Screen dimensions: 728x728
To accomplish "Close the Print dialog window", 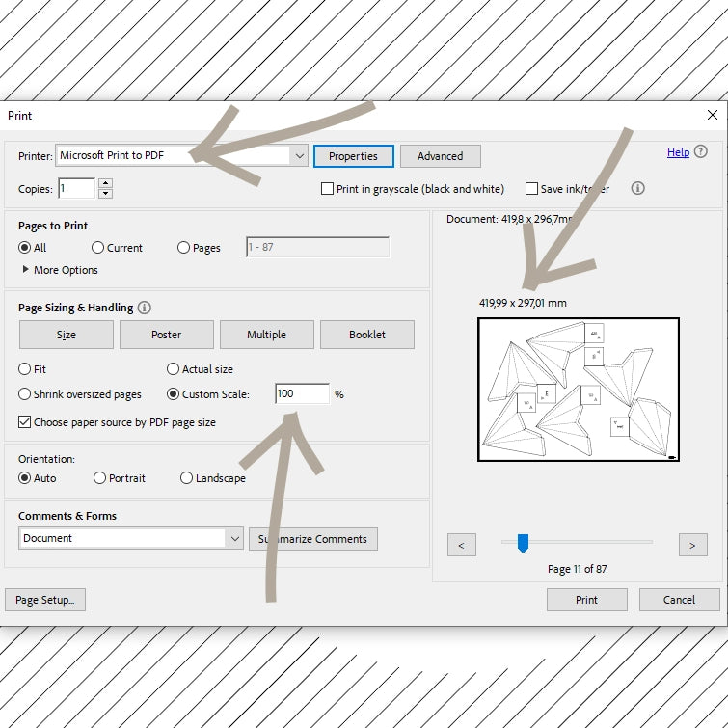I will (x=712, y=115).
